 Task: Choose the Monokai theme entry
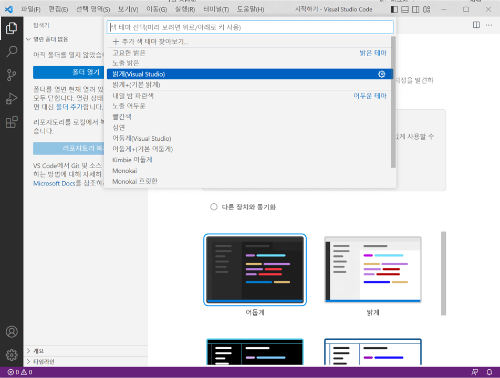(250, 171)
